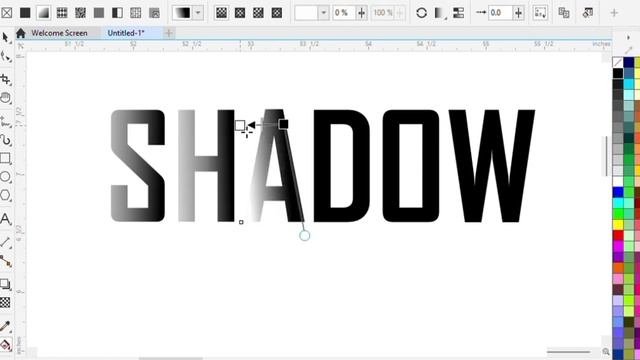Select the Uniform fill option
The width and height of the screenshot is (640, 360).
click(x=25, y=13)
